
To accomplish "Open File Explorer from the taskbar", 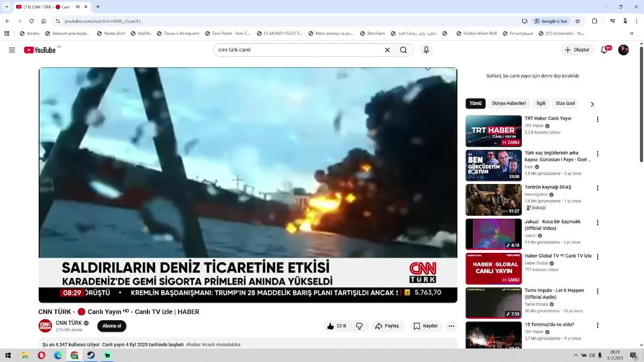I will tap(25, 355).
